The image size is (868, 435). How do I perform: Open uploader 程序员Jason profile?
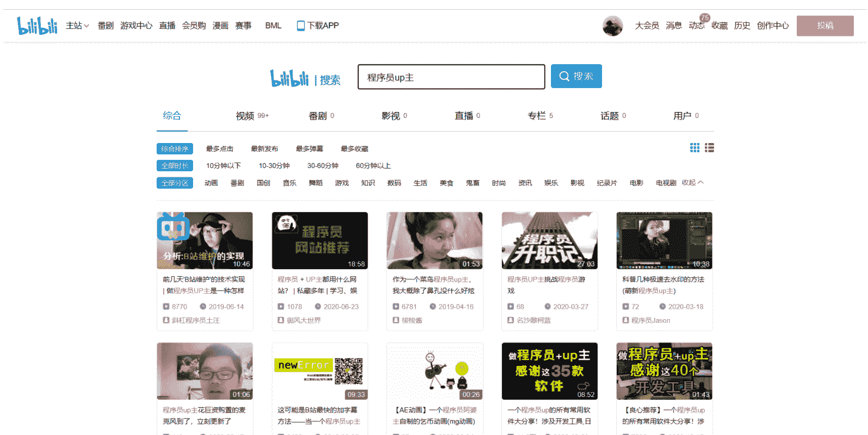click(650, 320)
